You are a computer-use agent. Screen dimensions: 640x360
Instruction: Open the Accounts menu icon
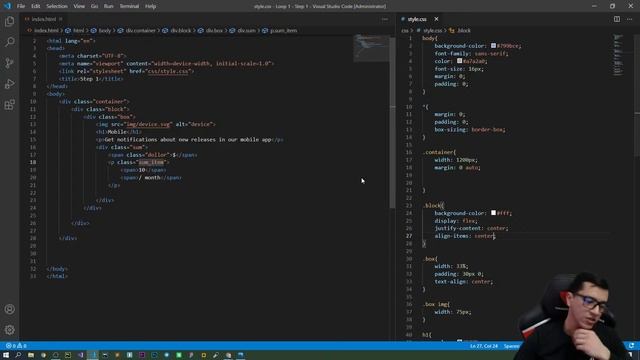coord(9,309)
